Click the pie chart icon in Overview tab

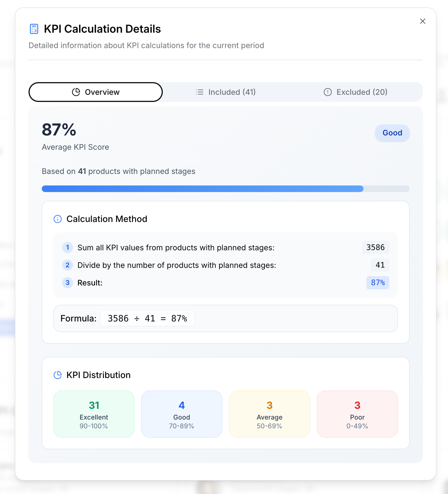click(76, 92)
